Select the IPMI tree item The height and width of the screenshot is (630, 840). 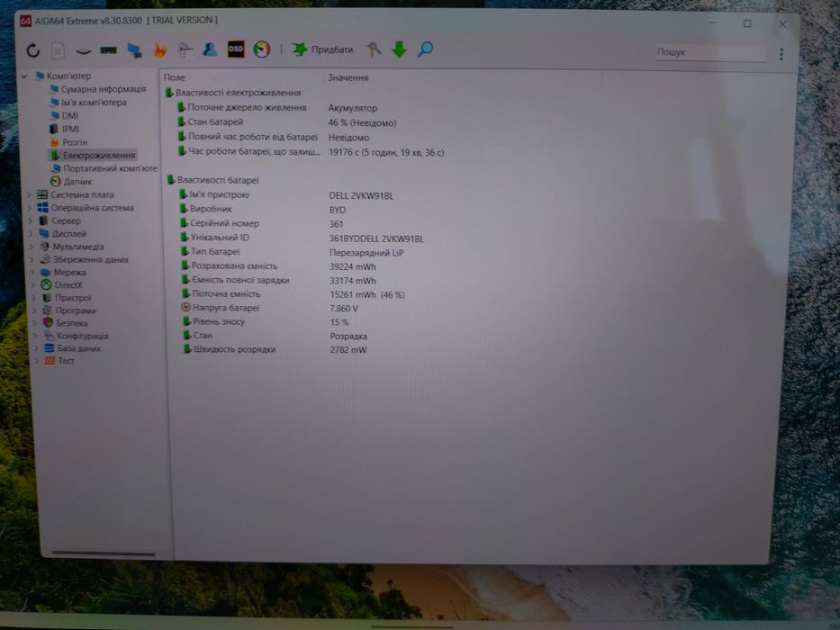point(70,129)
